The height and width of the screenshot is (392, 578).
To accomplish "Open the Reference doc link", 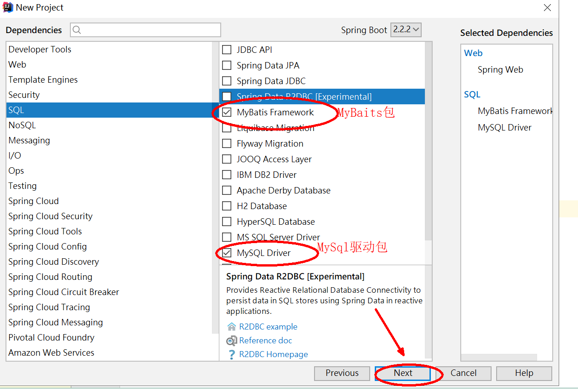I will click(x=265, y=341).
